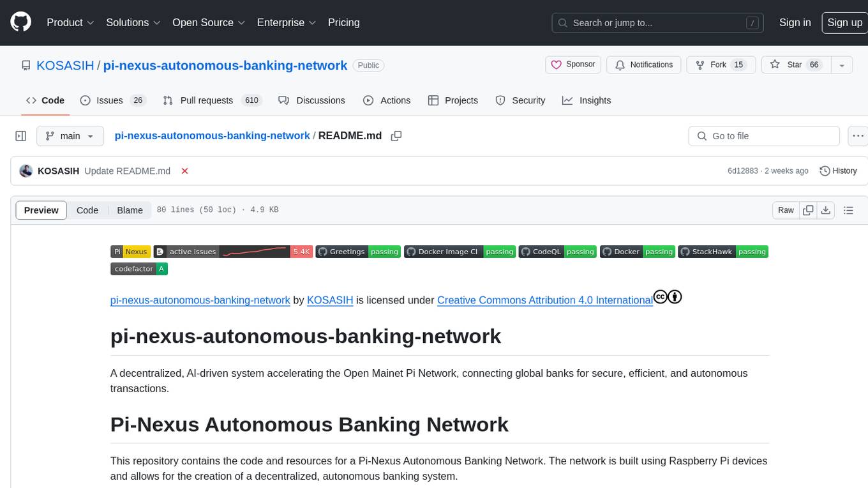Image resolution: width=868 pixels, height=488 pixels.
Task: Open the more file actions menu
Action: coord(858,136)
